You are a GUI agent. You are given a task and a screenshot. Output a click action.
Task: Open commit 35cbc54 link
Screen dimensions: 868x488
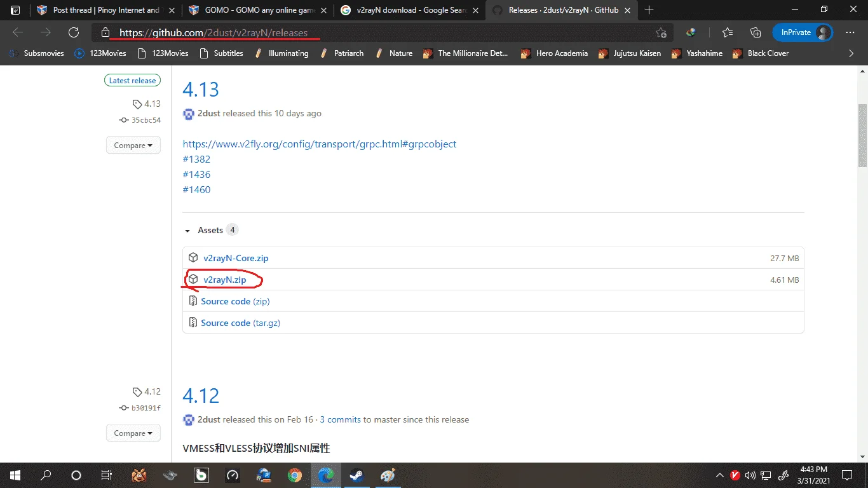[x=140, y=120]
